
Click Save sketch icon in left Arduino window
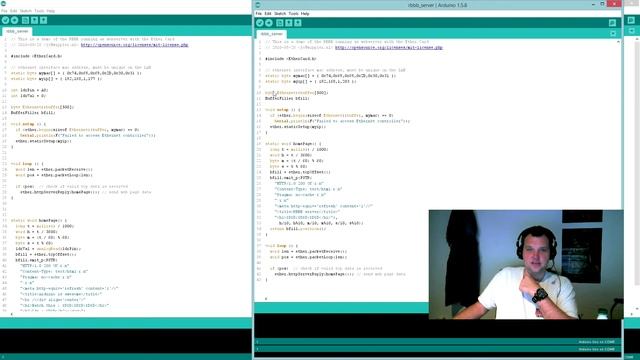(44, 20)
